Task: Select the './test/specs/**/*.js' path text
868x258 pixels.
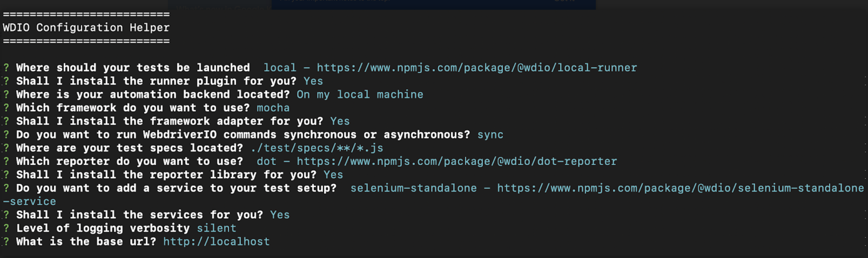Action: pyautogui.click(x=317, y=148)
